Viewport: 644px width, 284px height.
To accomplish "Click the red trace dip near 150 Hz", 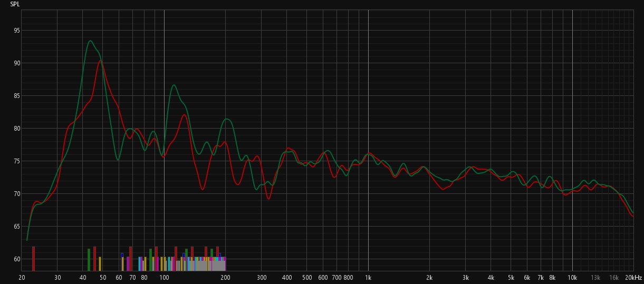I will pos(202,189).
